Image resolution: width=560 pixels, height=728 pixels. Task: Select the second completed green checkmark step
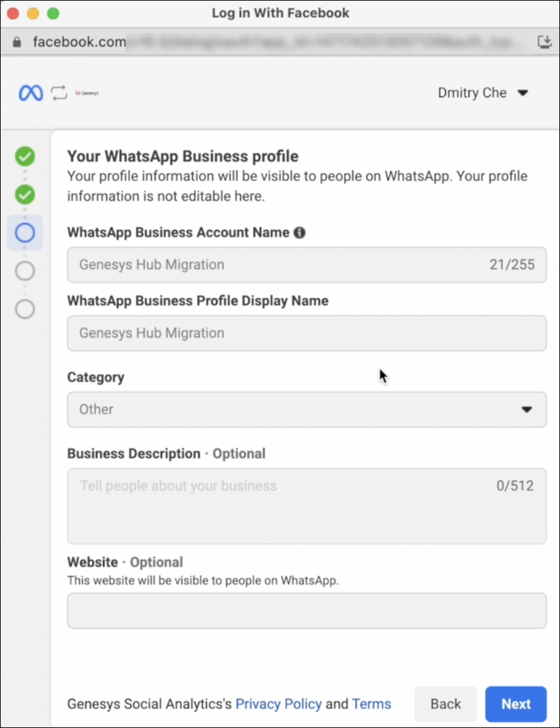click(25, 195)
